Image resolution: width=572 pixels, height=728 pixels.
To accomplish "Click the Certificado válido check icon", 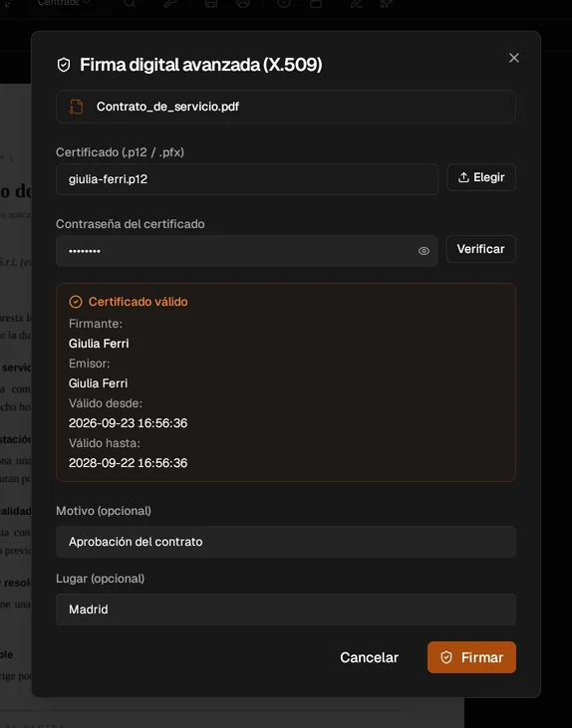I will pos(76,302).
